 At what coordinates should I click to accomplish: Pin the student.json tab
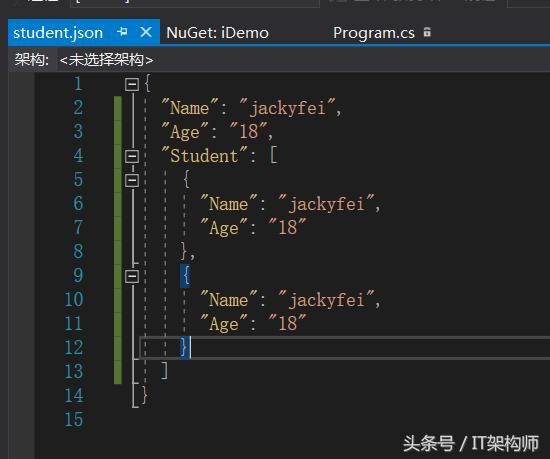[122, 32]
